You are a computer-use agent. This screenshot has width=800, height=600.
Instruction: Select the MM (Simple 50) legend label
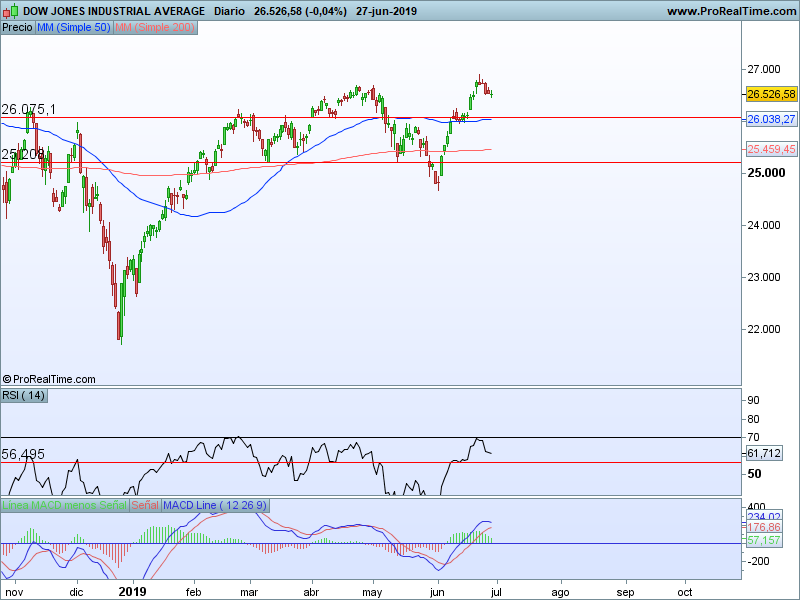pos(73,28)
